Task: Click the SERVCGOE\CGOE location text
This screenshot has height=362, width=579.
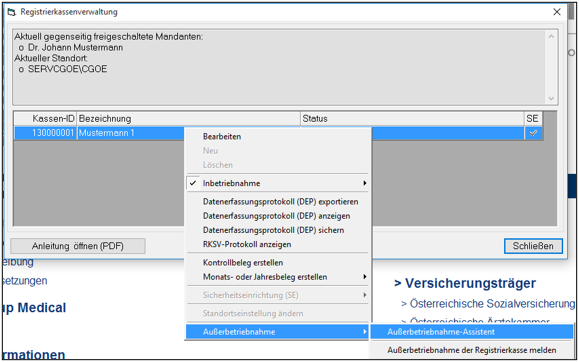Action: coord(68,69)
